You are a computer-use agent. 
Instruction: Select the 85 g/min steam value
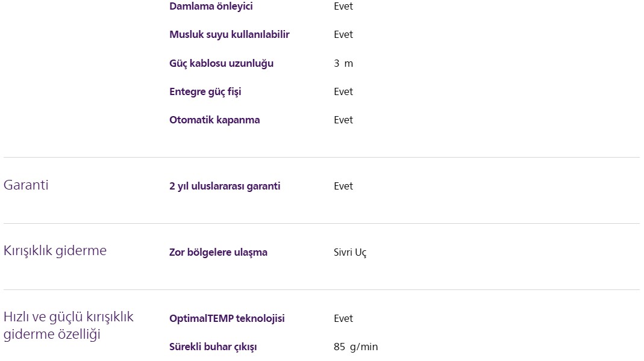tap(355, 347)
